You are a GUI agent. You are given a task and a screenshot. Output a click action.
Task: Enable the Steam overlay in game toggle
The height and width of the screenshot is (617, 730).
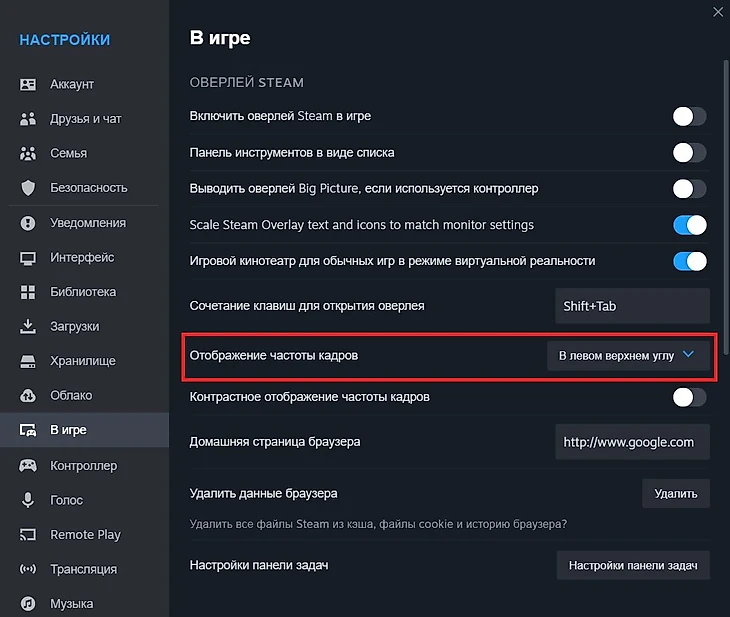(x=689, y=117)
